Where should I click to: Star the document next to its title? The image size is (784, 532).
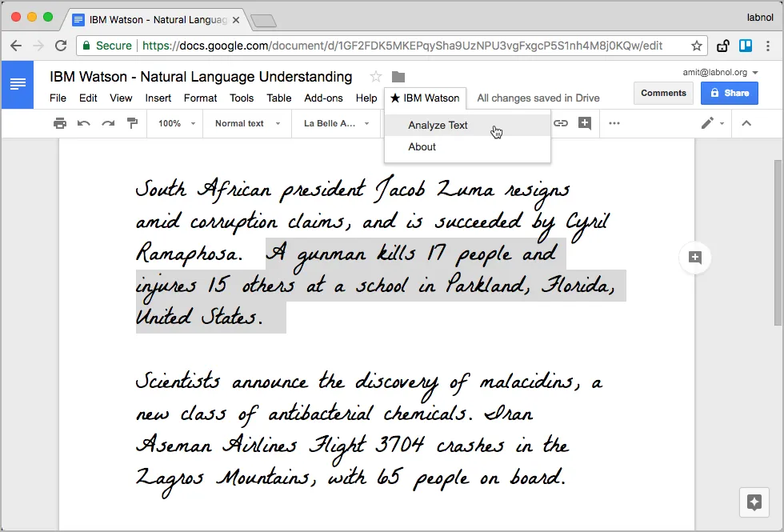point(374,77)
